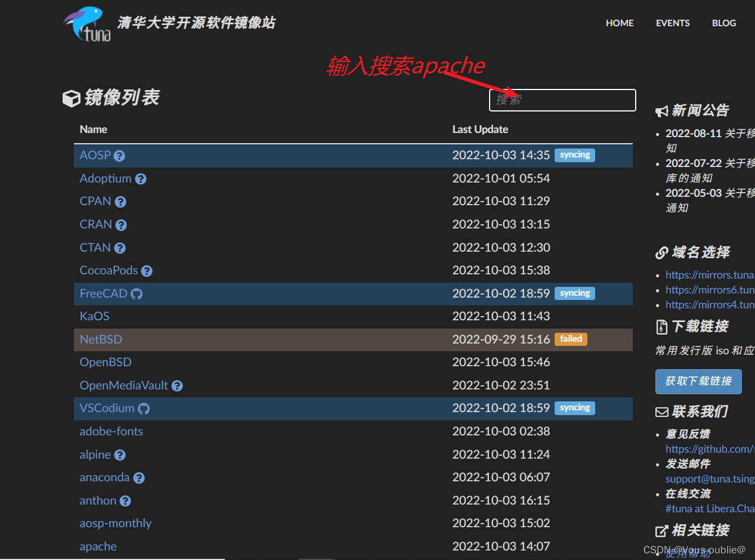Click the file icon beside 下载链接
The image size is (755, 560).
[661, 327]
